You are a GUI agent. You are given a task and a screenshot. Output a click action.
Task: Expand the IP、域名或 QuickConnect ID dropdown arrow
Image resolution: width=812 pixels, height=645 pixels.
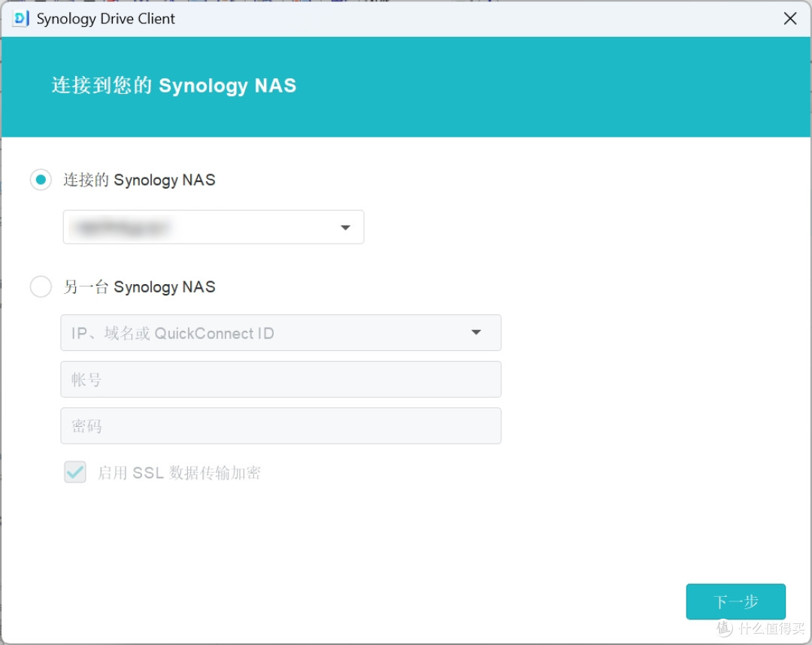[476, 332]
